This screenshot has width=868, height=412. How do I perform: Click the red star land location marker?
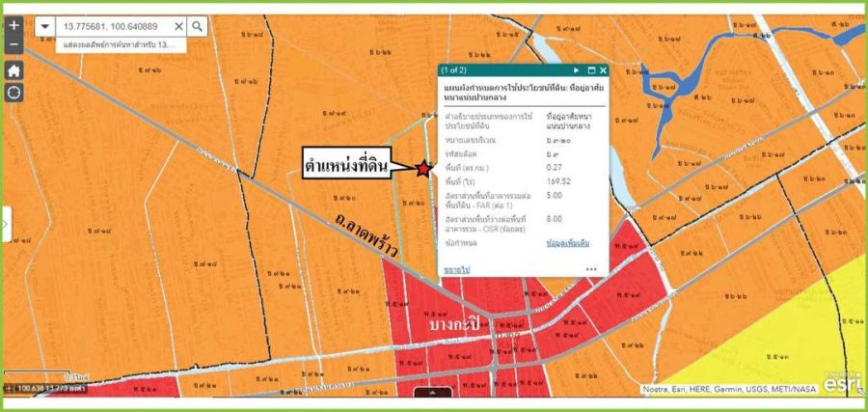click(423, 169)
